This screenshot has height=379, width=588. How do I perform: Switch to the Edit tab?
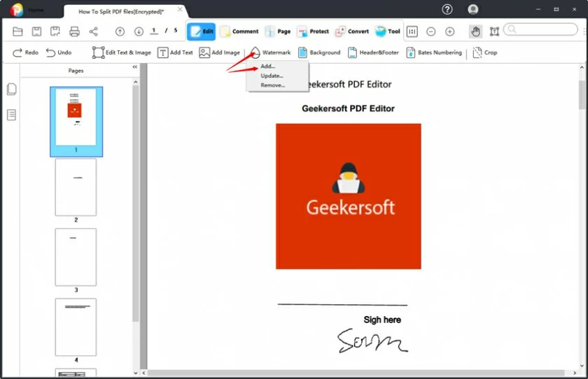(x=202, y=31)
